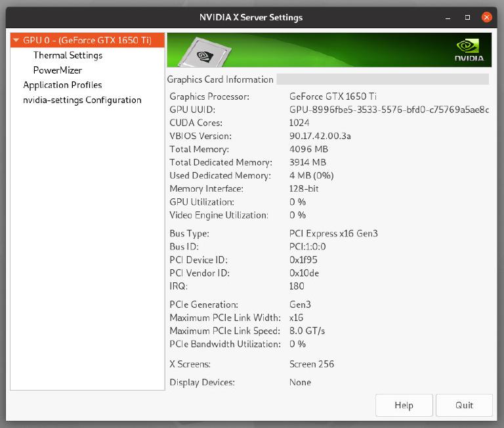The image size is (504, 428).
Task: Open the PowerMizer page
Action: point(58,70)
